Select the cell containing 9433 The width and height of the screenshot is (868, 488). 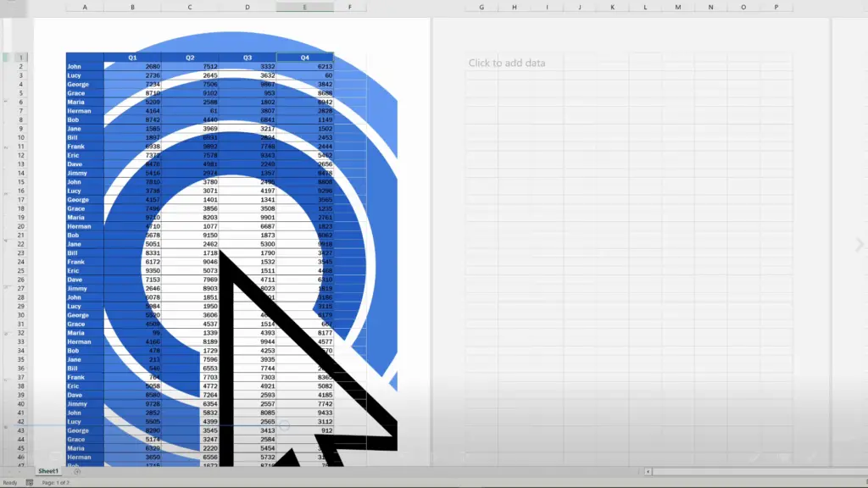305,413
